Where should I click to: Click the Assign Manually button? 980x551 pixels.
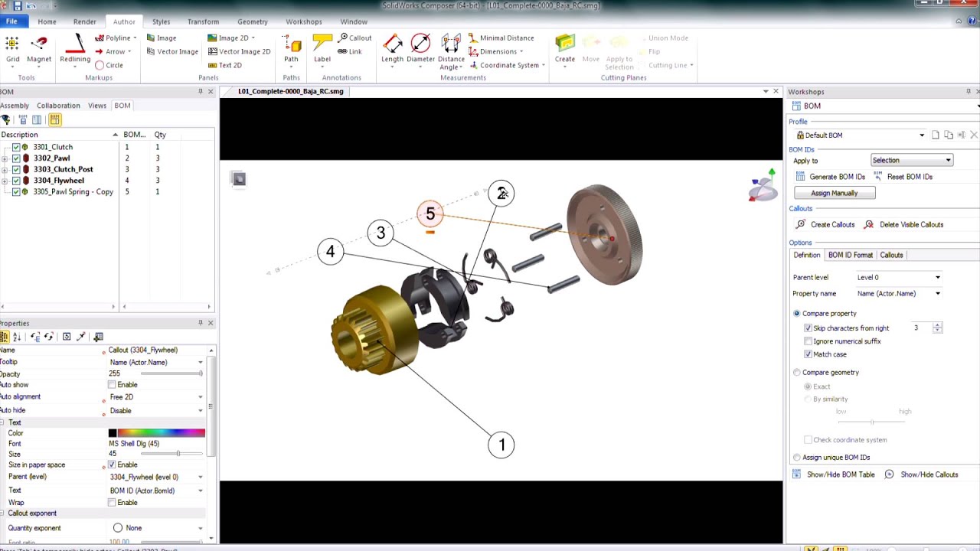click(x=835, y=193)
